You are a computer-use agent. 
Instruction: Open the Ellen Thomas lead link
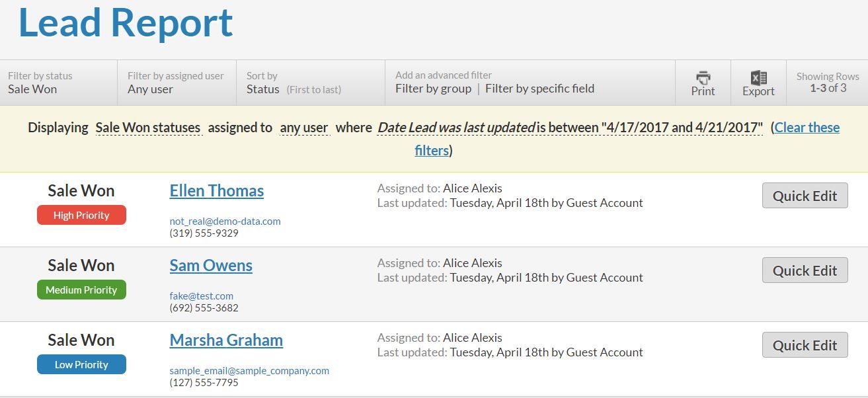pyautogui.click(x=217, y=190)
